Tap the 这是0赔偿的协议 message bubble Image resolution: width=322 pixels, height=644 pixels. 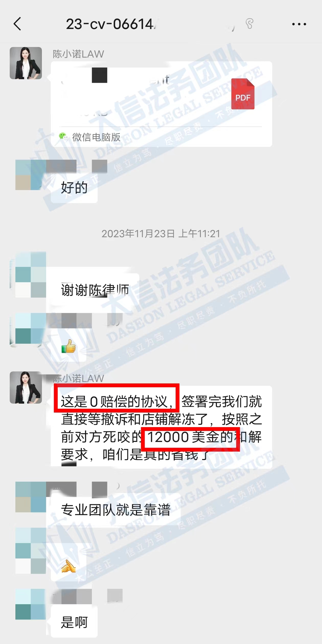(161, 427)
